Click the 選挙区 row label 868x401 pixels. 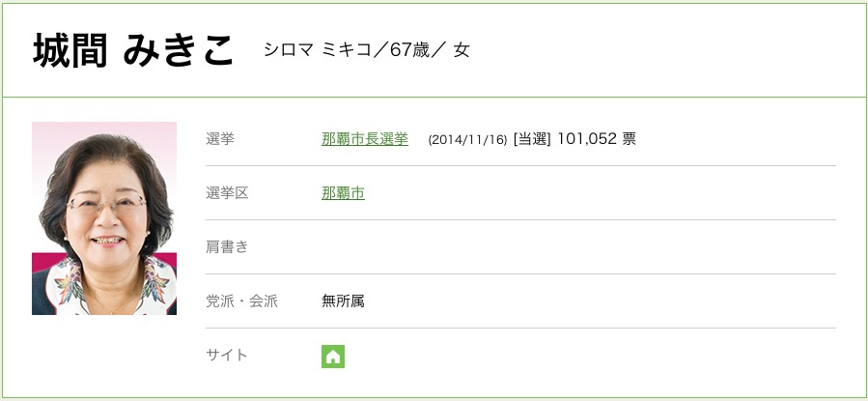click(227, 193)
